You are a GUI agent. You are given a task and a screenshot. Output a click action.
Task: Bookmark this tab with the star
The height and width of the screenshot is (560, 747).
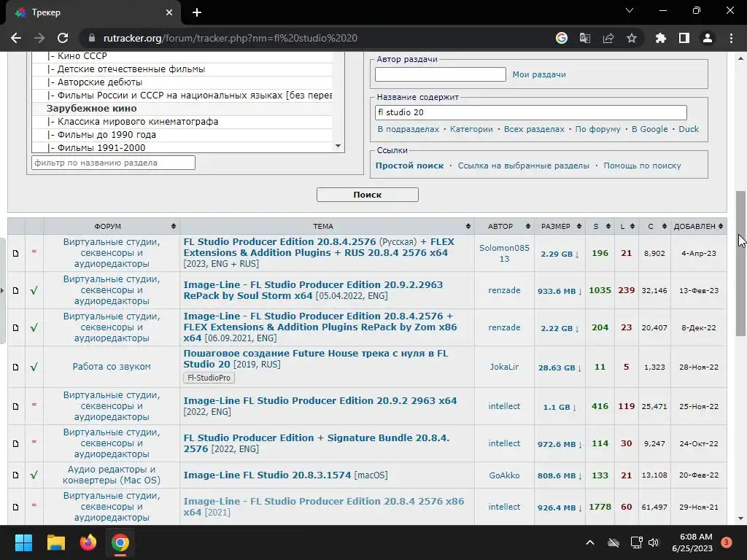tap(632, 38)
